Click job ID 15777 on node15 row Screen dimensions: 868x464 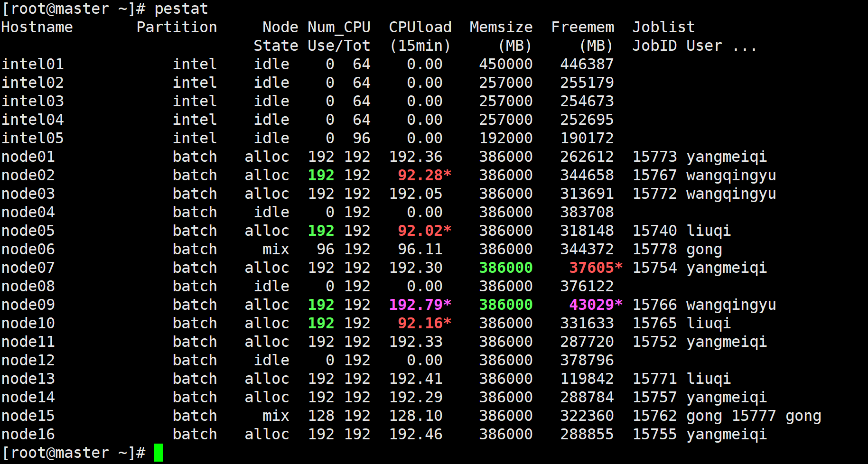(x=754, y=416)
